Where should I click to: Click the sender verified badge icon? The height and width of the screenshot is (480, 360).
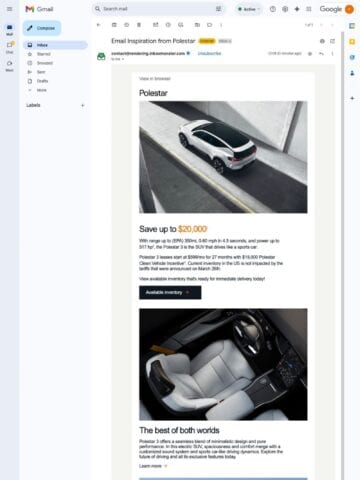[x=188, y=53]
